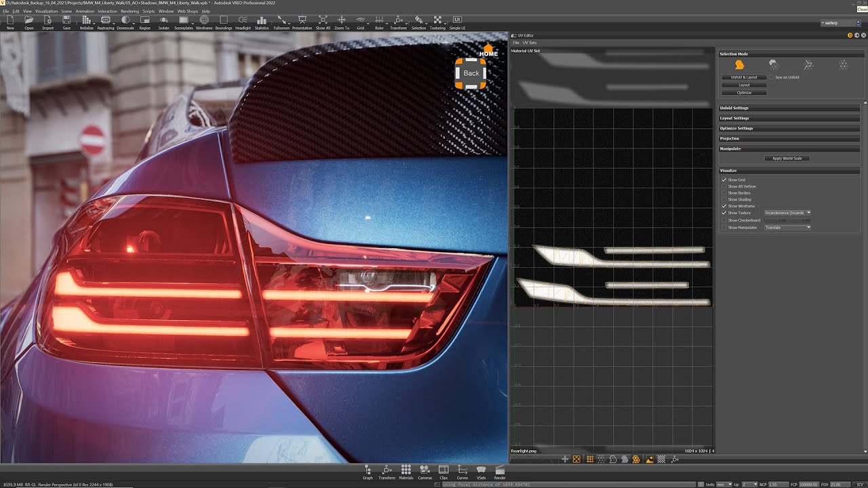
Task: Enable the Sew on Unfold checkbox
Action: (771, 77)
